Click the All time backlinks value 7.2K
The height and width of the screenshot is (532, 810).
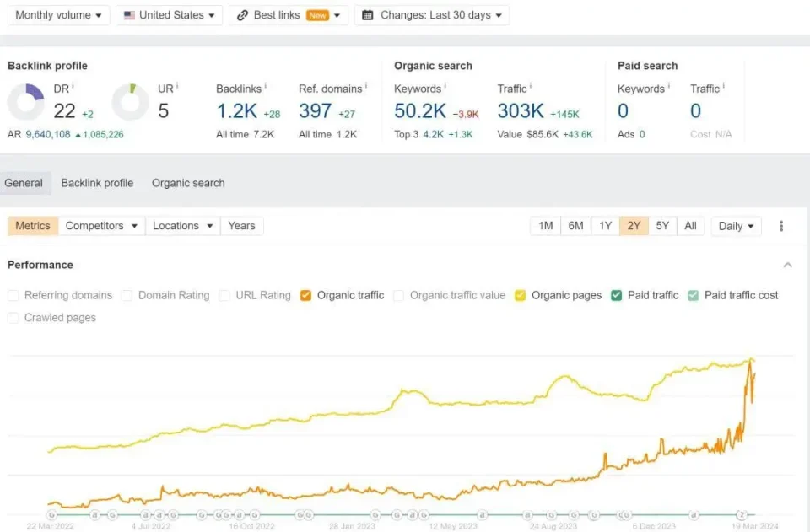264,134
